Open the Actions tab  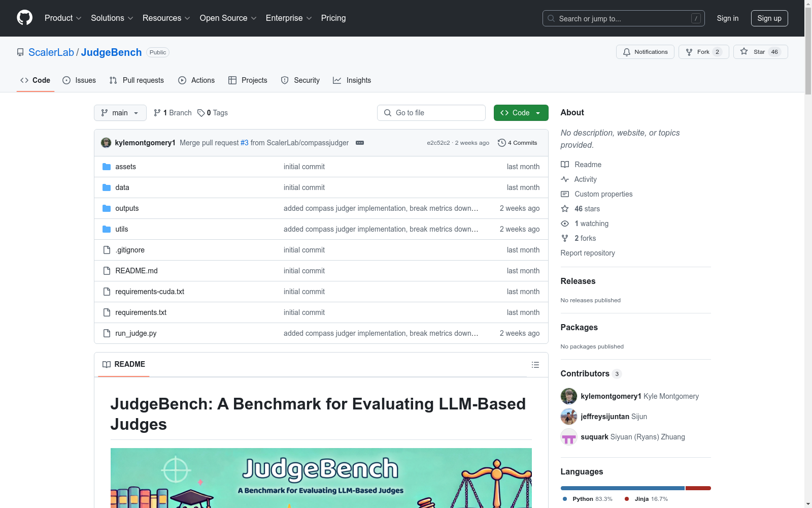[196, 80]
